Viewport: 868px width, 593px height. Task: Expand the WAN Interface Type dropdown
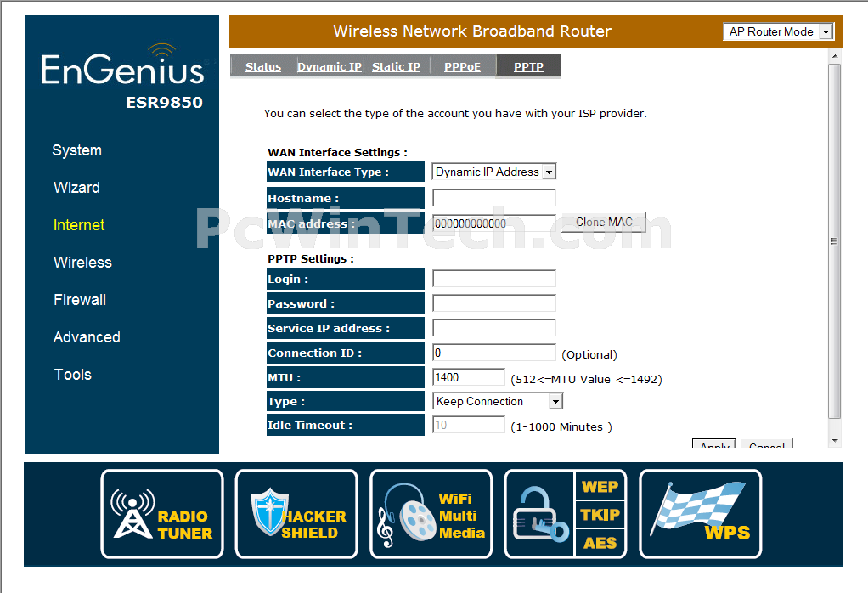click(x=493, y=172)
